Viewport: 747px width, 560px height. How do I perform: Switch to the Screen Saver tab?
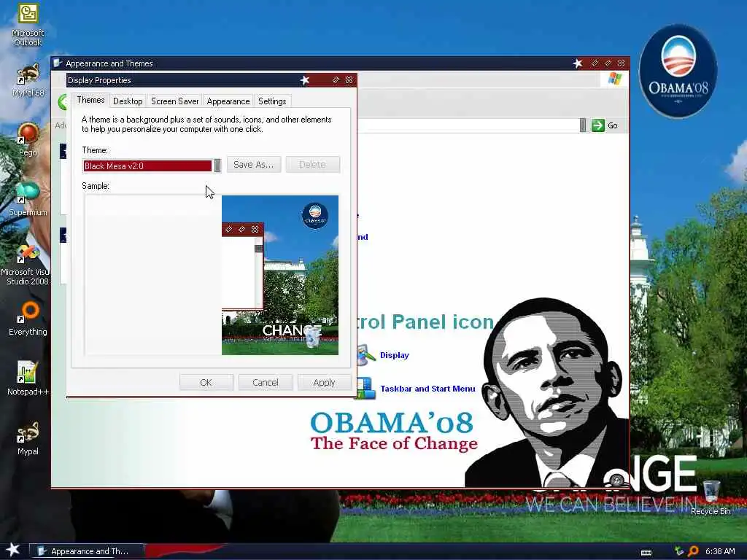(x=175, y=101)
